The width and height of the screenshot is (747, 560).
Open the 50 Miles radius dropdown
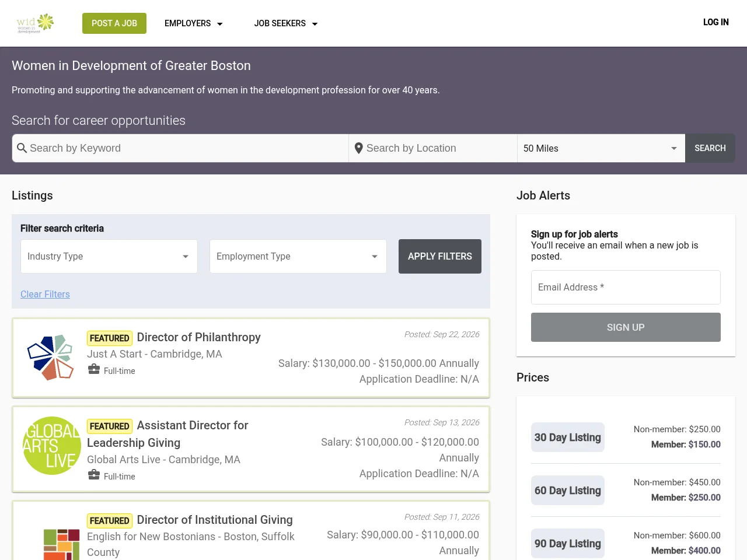pos(601,148)
